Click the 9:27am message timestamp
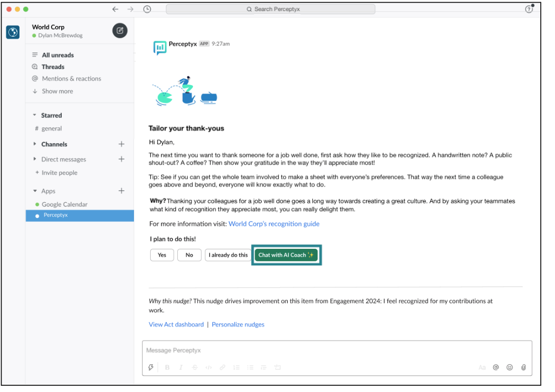This screenshot has height=392, width=555. click(221, 44)
